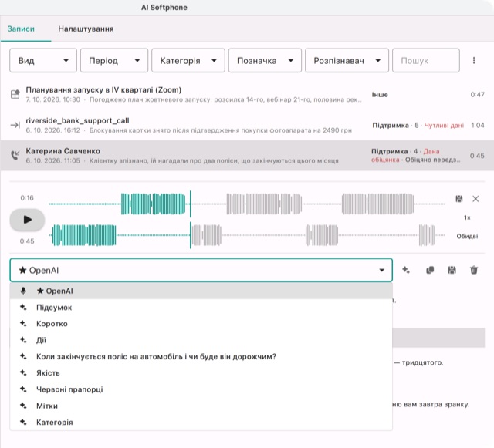Select Дії in the dropdown list
The width and height of the screenshot is (494, 448).
tap(201, 340)
